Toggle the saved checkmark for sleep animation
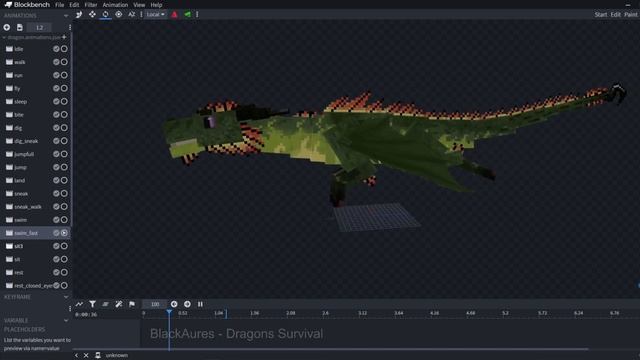 (x=56, y=101)
